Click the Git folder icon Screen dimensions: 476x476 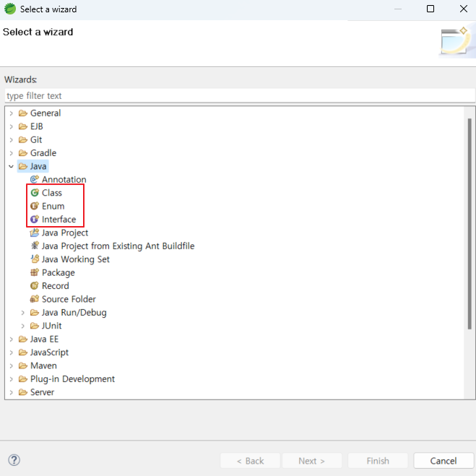(x=23, y=139)
